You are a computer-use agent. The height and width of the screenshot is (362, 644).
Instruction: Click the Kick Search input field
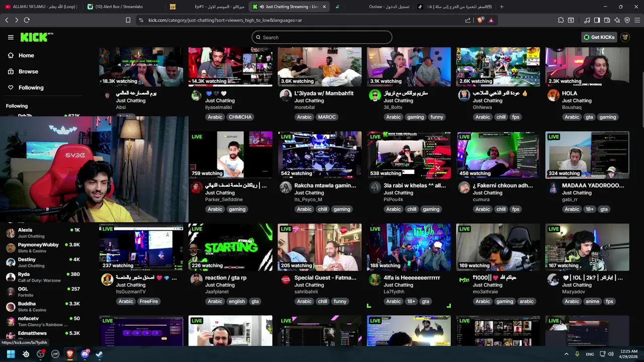click(322, 37)
